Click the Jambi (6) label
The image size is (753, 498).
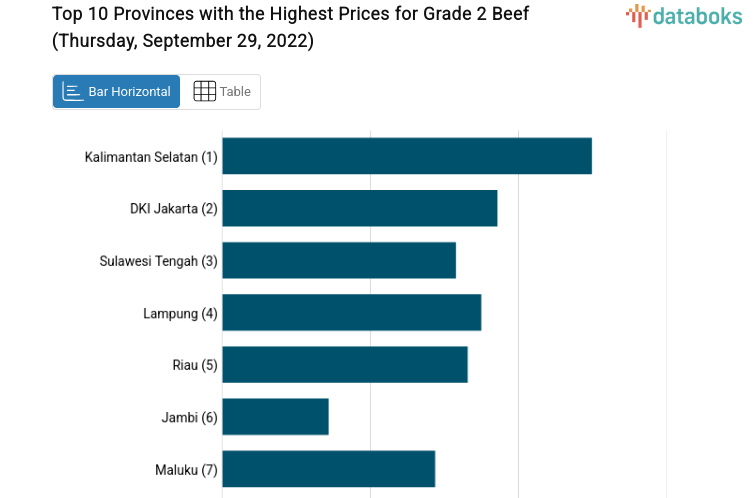pyautogui.click(x=189, y=417)
